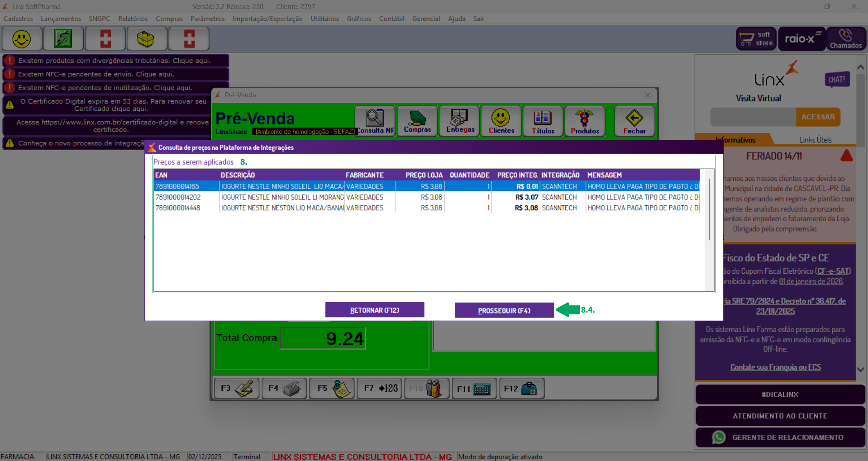Open the CF-e-SAT link in informativos

tap(833, 271)
